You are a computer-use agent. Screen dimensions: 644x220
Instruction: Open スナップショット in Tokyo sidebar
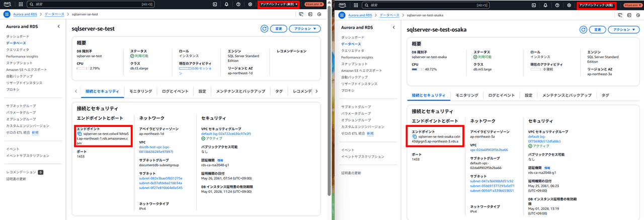tap(20, 63)
